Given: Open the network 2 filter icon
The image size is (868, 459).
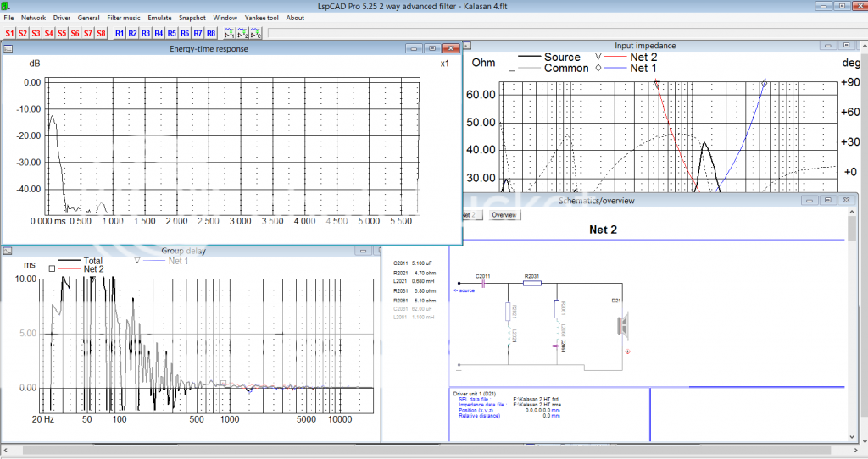Looking at the screenshot, I should click(x=242, y=33).
